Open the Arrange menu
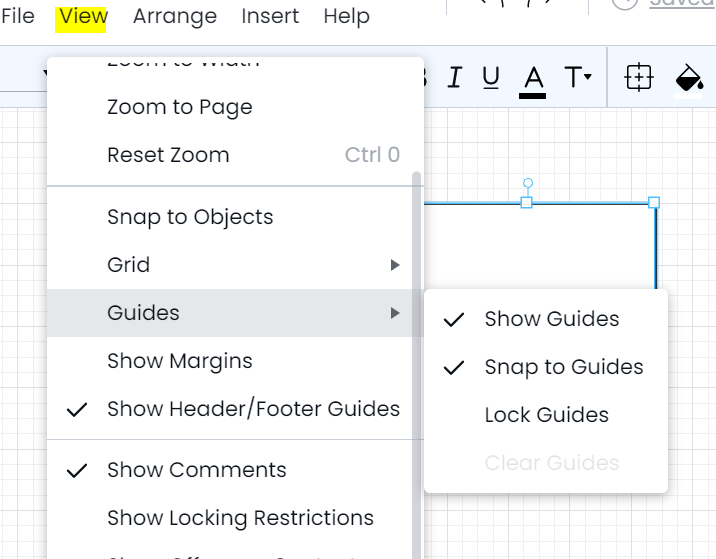Viewport: 716px width, 559px height. tap(175, 16)
